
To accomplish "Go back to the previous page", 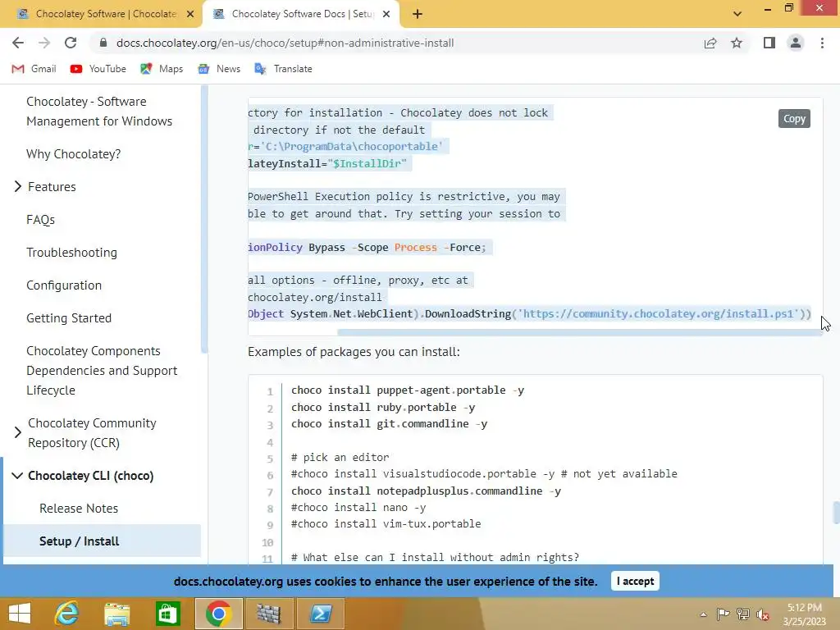I will pos(18,43).
